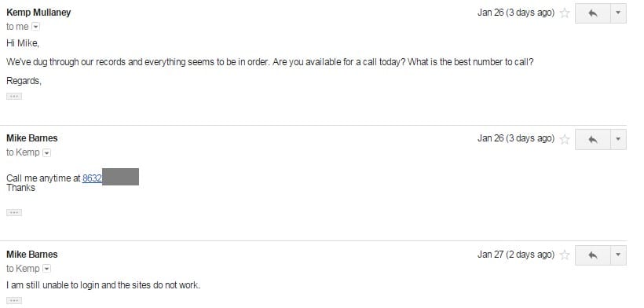This screenshot has width=644, height=308.
Task: Star Mike Barnes' Jan 26 message
Action: [x=565, y=139]
